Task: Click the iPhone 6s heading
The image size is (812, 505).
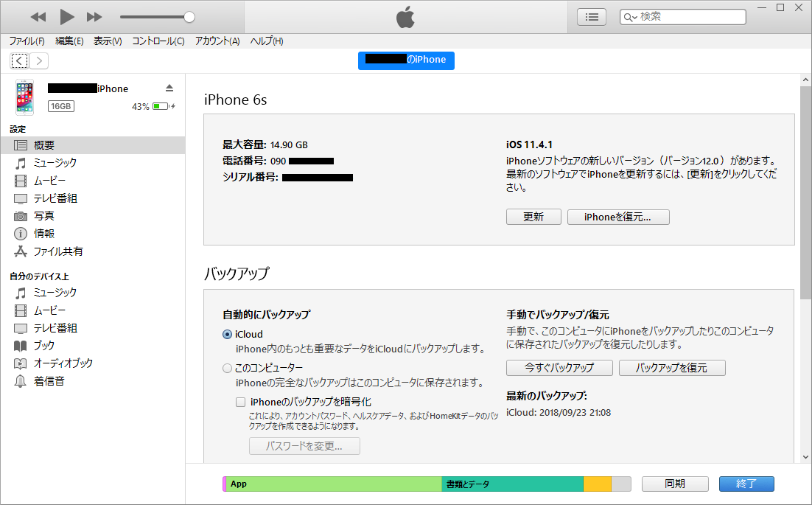Action: [x=236, y=100]
